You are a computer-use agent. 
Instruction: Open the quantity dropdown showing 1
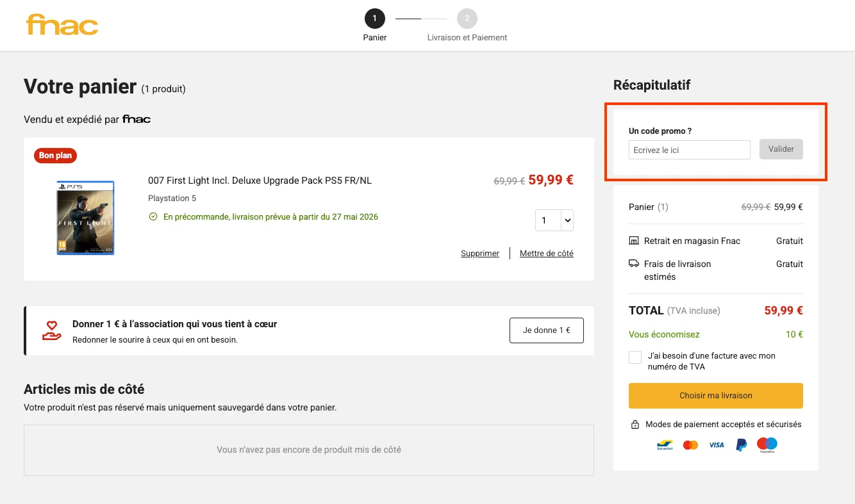pos(554,220)
